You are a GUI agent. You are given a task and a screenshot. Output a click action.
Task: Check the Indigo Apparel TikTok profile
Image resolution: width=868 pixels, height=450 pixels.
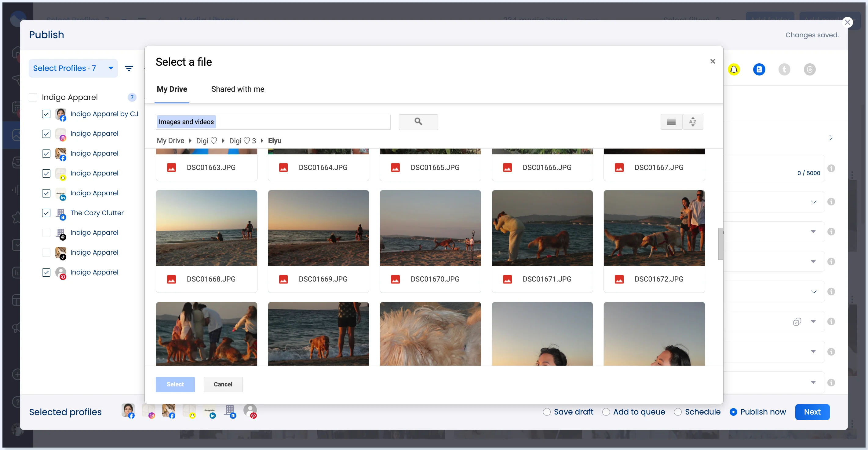[46, 252]
